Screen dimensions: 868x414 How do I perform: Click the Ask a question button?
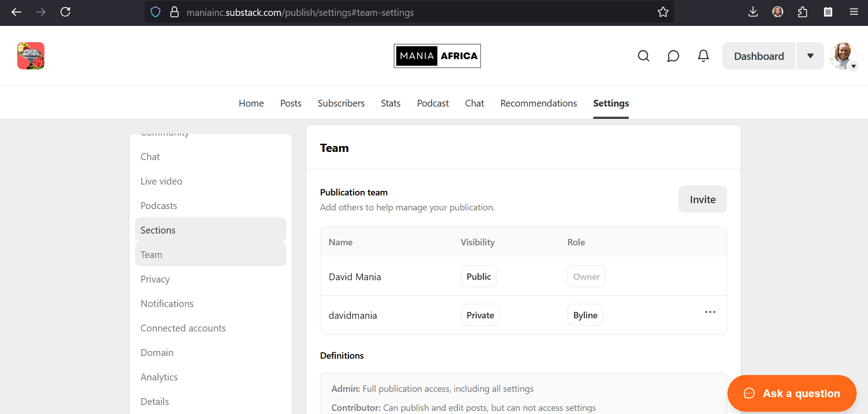tap(792, 393)
